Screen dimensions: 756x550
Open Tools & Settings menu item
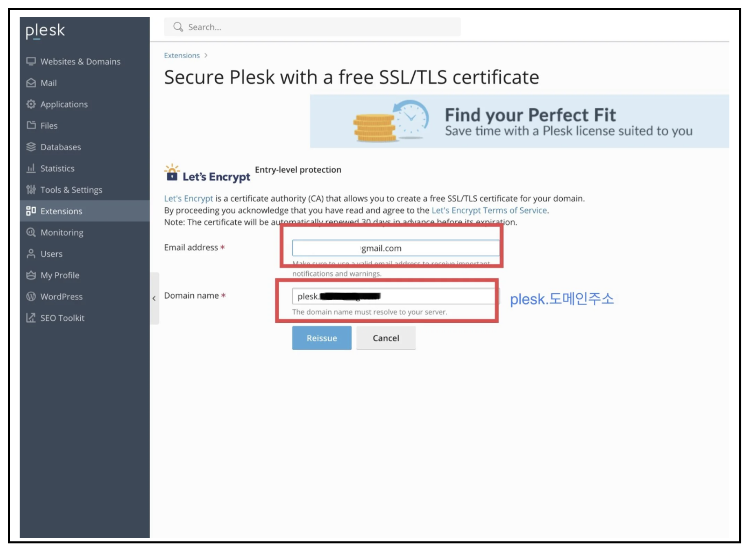[x=85, y=189]
